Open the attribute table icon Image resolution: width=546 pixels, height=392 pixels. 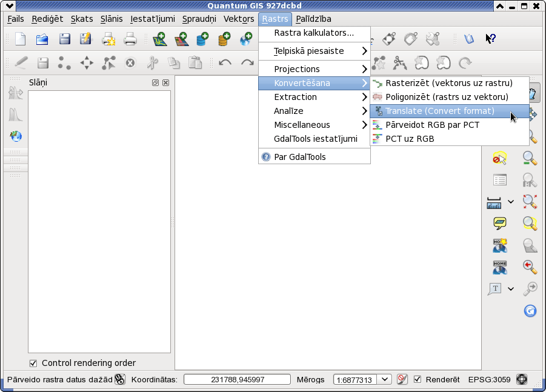click(x=500, y=180)
